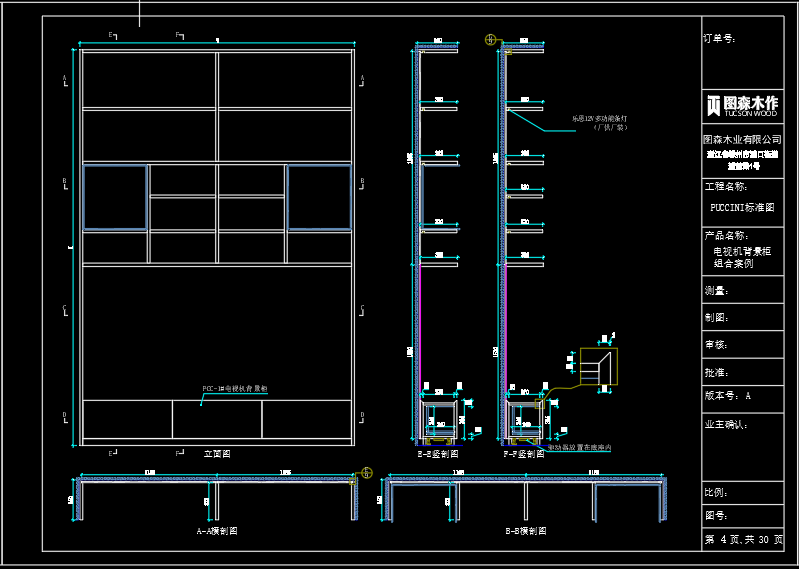Click the E-E竖剖图 section title

coord(438,453)
